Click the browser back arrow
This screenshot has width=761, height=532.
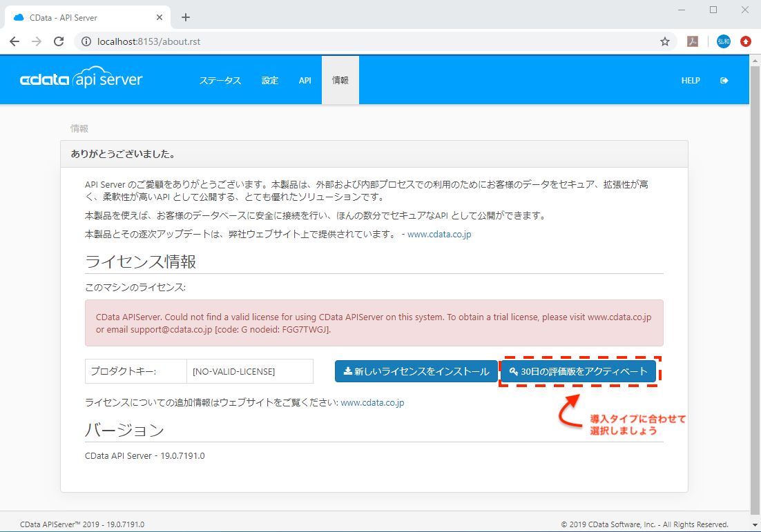pyautogui.click(x=15, y=41)
